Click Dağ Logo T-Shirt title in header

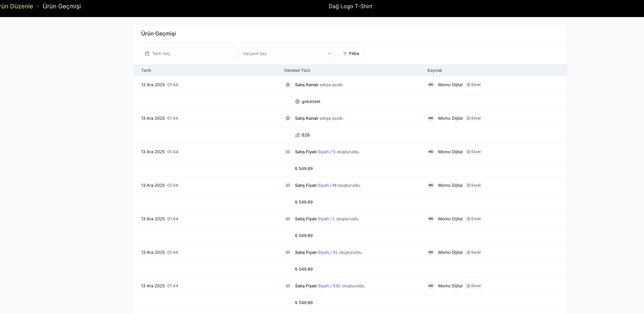tap(350, 6)
